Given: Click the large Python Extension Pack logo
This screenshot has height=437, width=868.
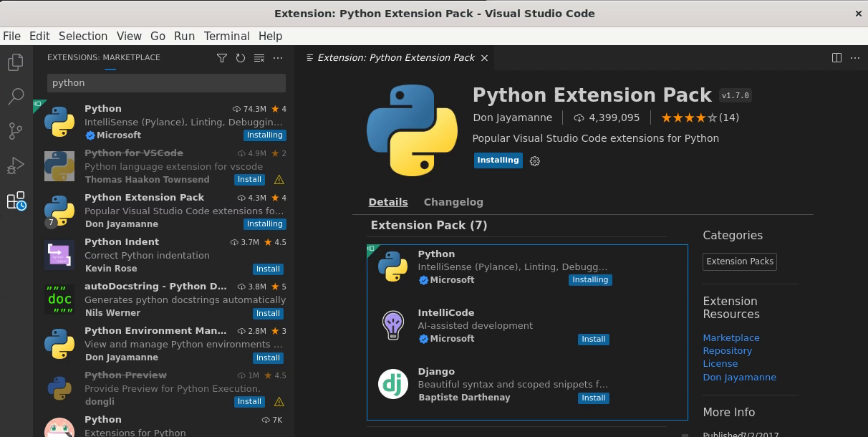Looking at the screenshot, I should click(x=412, y=130).
